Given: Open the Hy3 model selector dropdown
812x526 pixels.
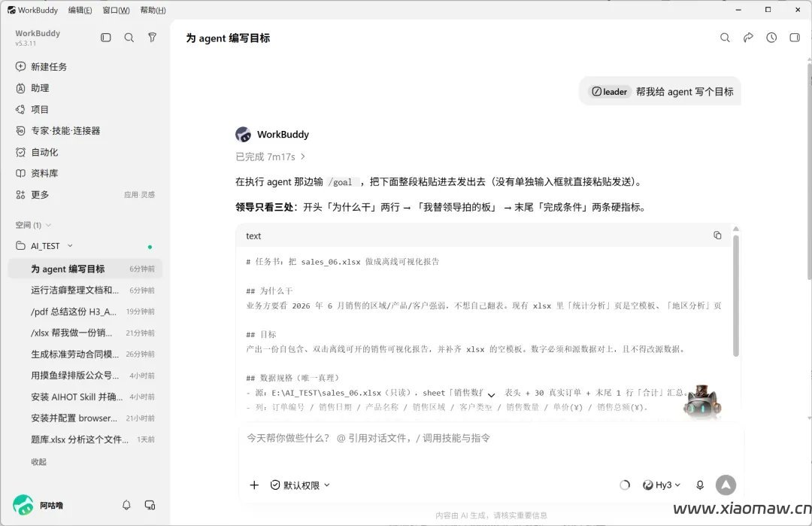Looking at the screenshot, I should (662, 485).
